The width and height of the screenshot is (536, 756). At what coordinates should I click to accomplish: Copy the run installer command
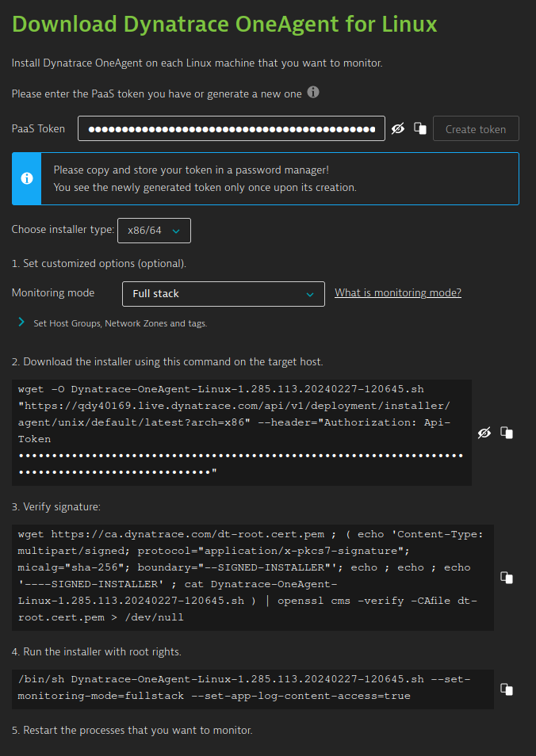pyautogui.click(x=507, y=689)
